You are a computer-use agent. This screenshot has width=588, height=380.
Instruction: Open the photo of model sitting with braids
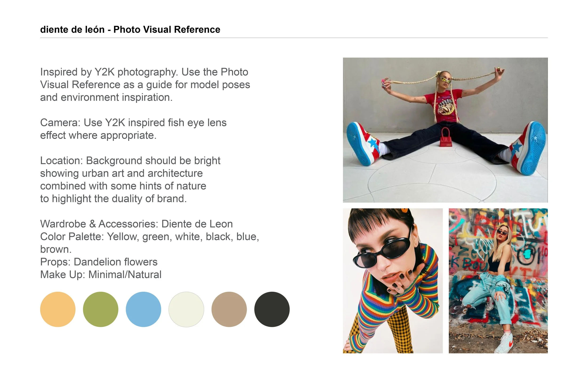point(445,130)
